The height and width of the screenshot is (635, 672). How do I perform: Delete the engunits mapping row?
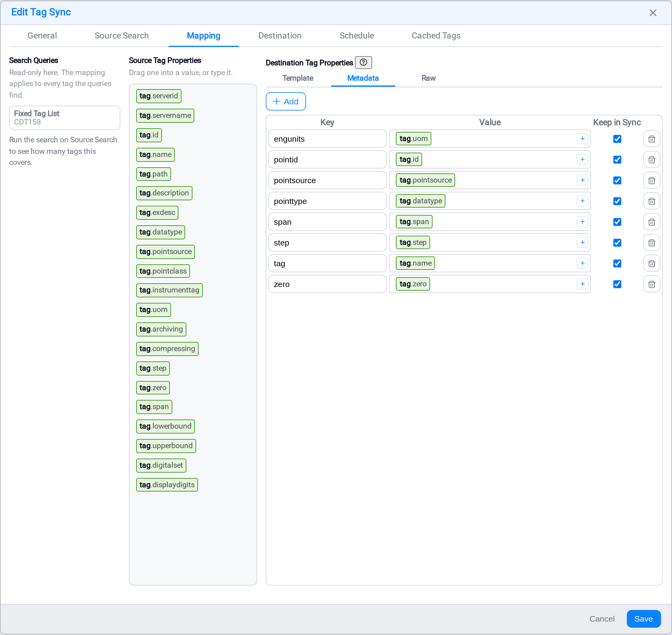pos(651,139)
